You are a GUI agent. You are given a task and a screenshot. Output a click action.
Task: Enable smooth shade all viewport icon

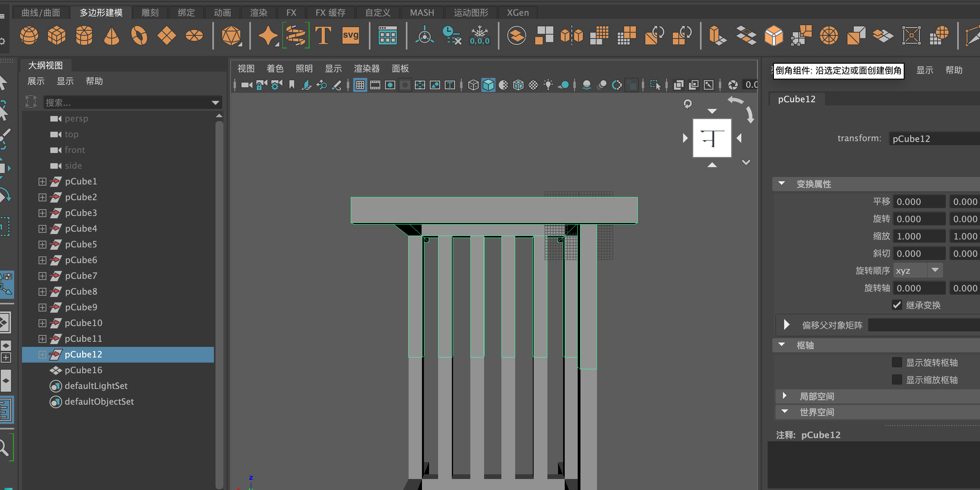(488, 85)
